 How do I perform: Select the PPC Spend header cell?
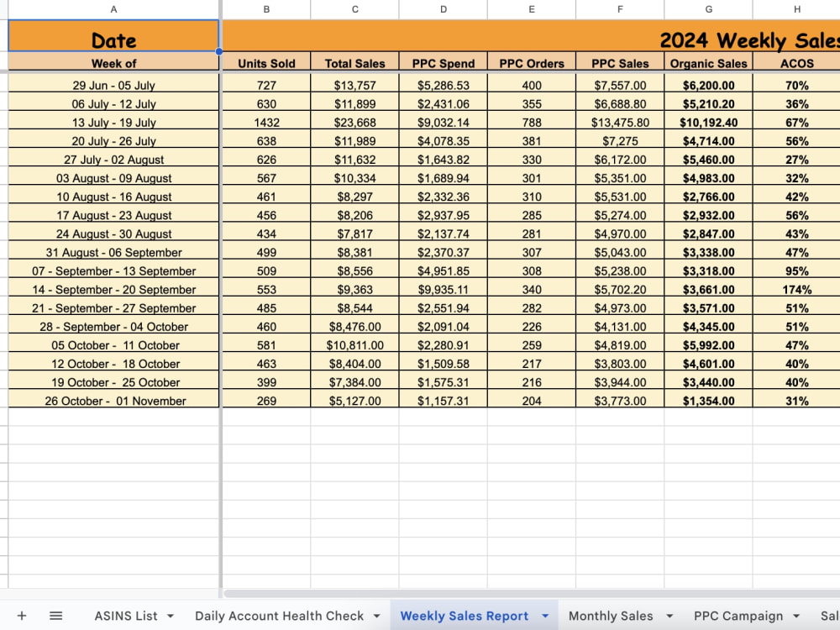pyautogui.click(x=443, y=63)
